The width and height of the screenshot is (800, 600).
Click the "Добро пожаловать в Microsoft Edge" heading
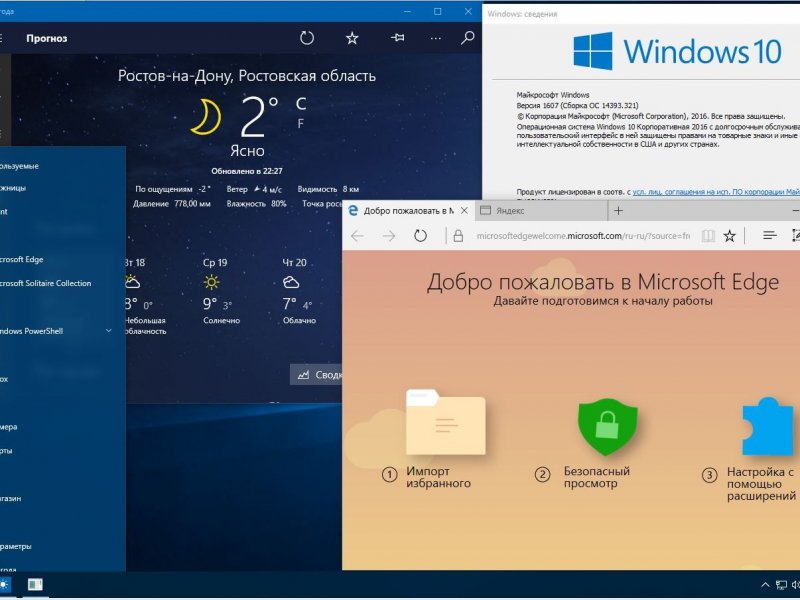[603, 282]
